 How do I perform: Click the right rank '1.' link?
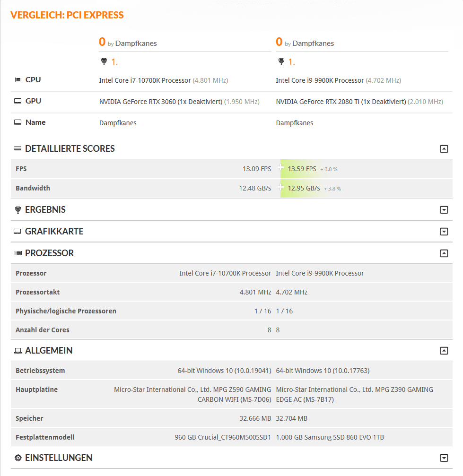pyautogui.click(x=291, y=62)
